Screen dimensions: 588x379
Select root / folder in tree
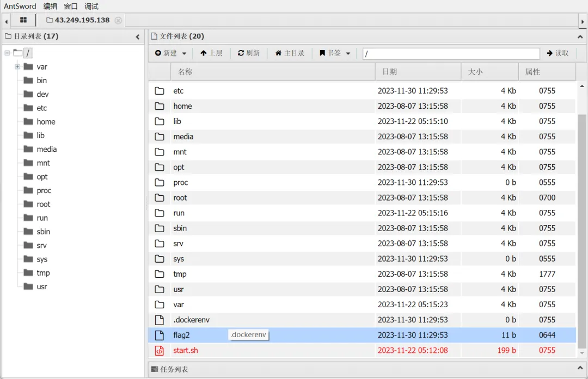[x=28, y=53]
